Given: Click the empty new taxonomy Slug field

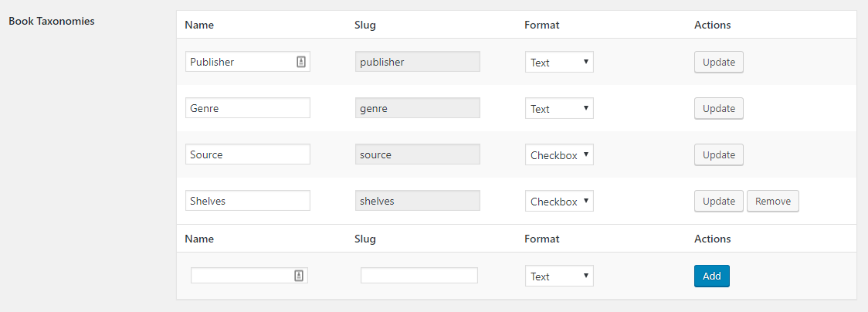Looking at the screenshot, I should pos(419,276).
